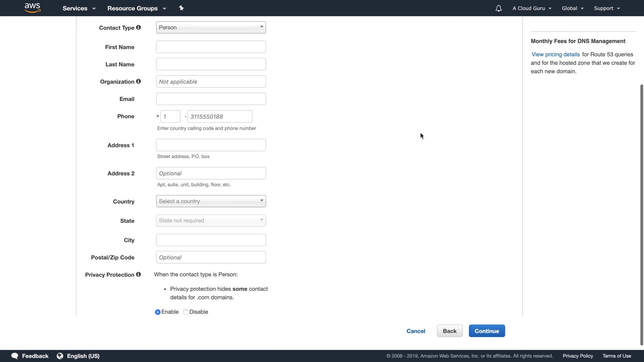Click the Contact Type info icon
The image size is (644, 362).
tap(138, 27)
